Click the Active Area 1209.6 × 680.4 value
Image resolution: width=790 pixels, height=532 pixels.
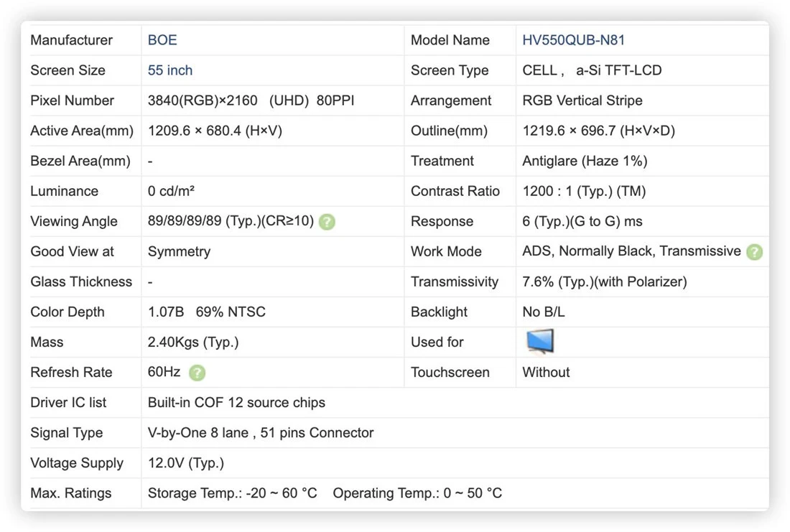click(215, 131)
